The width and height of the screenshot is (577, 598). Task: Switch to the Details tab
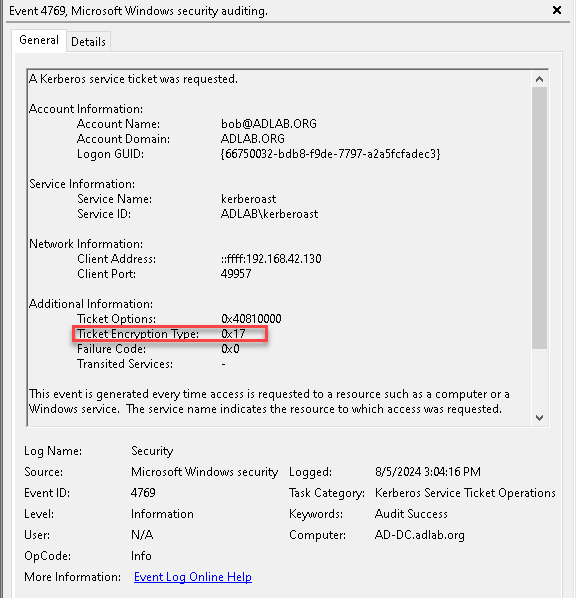88,41
